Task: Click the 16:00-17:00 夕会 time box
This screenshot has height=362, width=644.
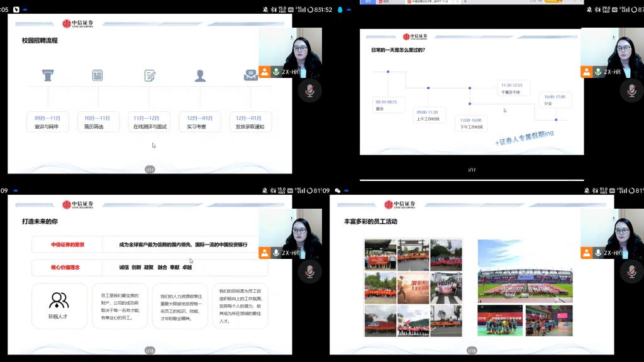Action: coord(555,100)
